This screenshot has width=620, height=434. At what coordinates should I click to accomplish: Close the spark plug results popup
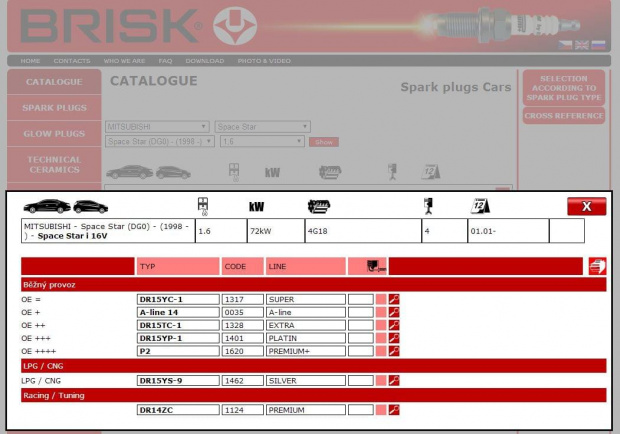(x=586, y=206)
